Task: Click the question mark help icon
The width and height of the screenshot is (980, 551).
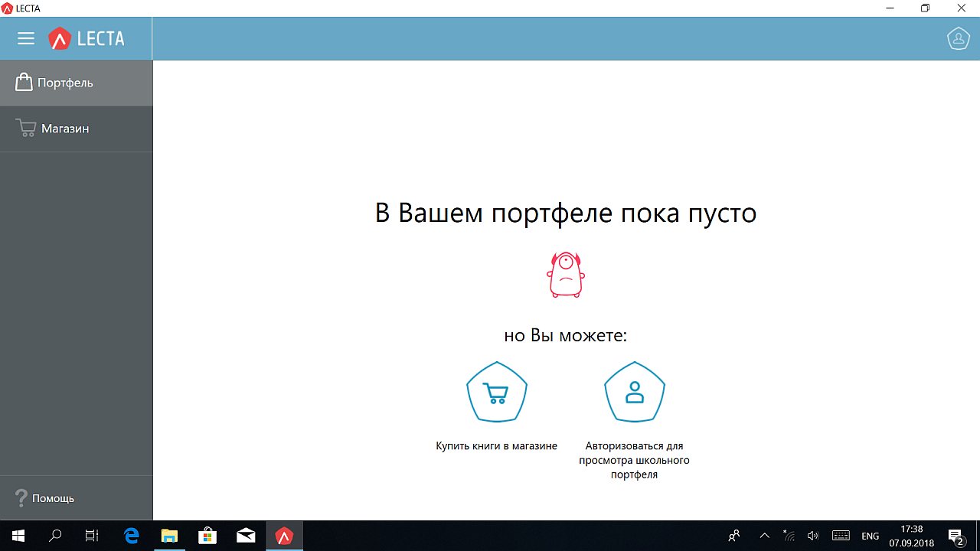Action: click(21, 498)
